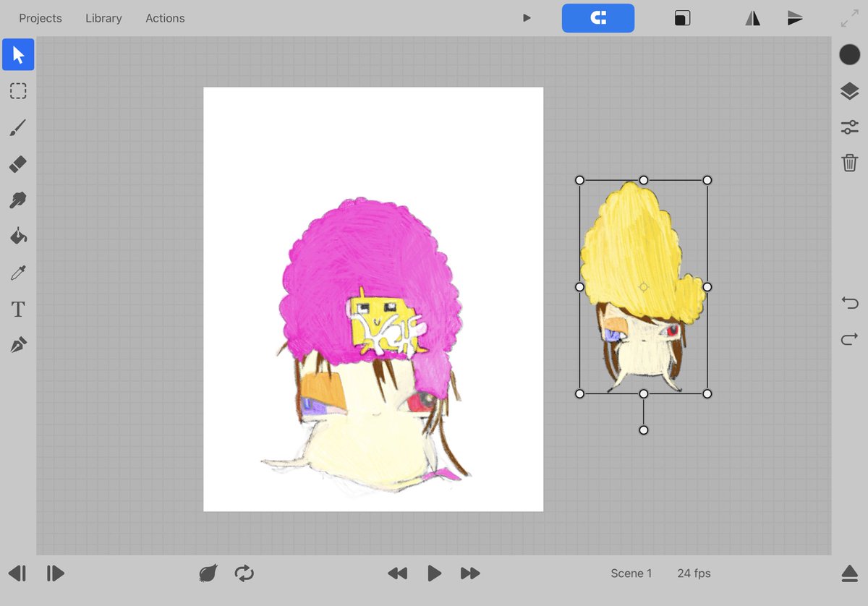Flip selection vertically
The width and height of the screenshot is (868, 606).
click(795, 18)
